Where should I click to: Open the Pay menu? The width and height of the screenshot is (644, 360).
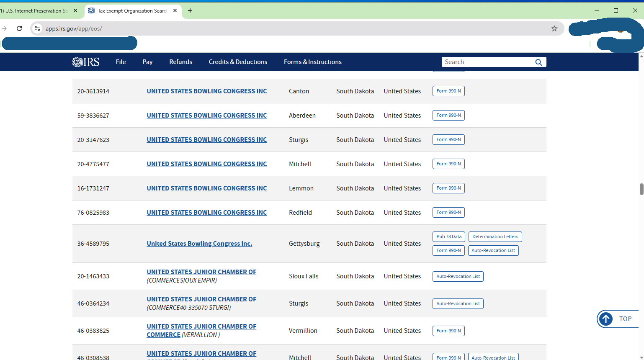tap(147, 62)
